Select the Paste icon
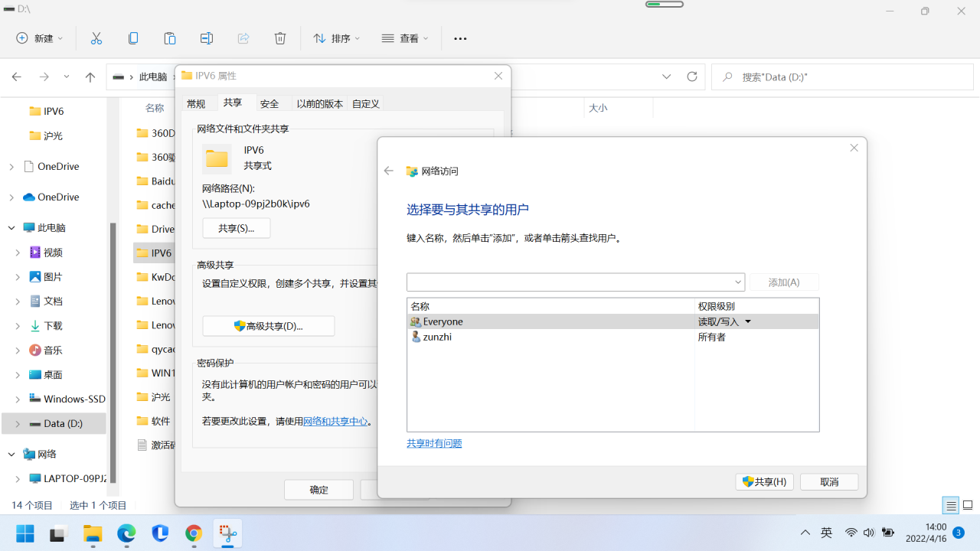The height and width of the screenshot is (551, 980). point(169,37)
